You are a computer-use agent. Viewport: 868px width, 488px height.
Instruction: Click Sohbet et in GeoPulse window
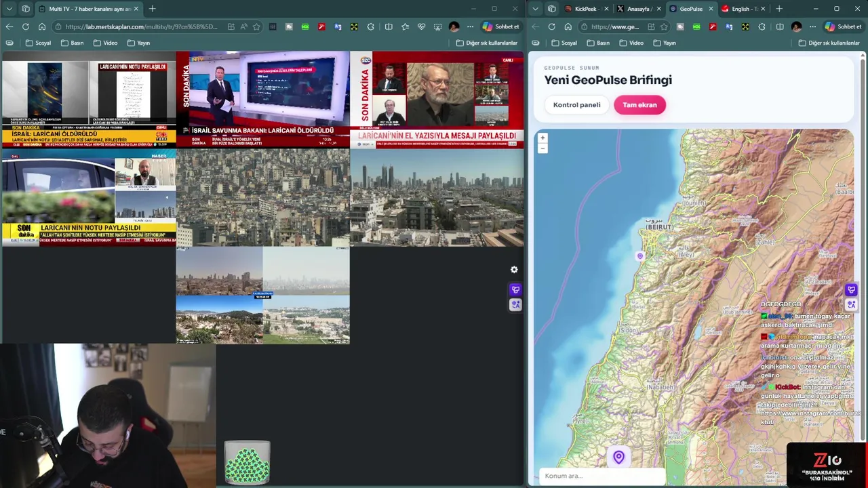point(843,26)
